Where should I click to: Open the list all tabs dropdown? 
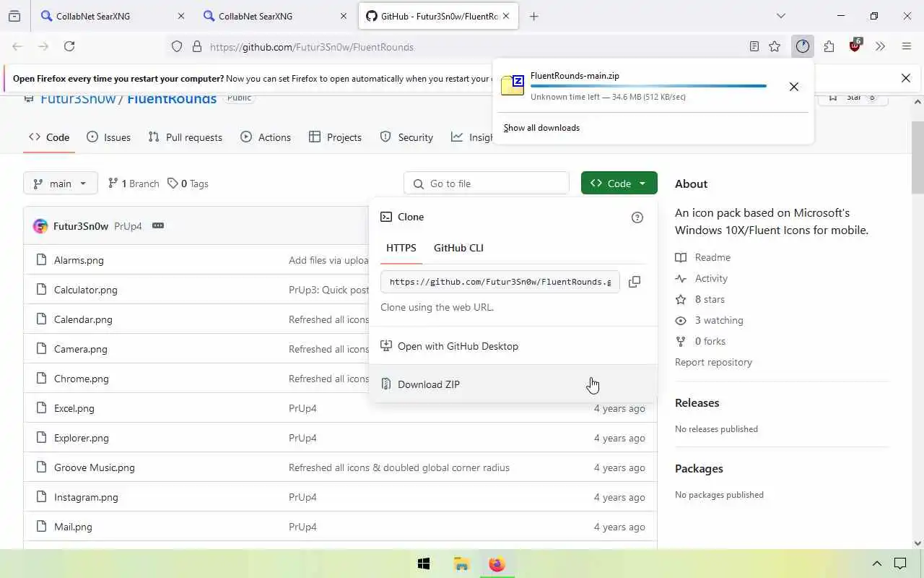(780, 16)
